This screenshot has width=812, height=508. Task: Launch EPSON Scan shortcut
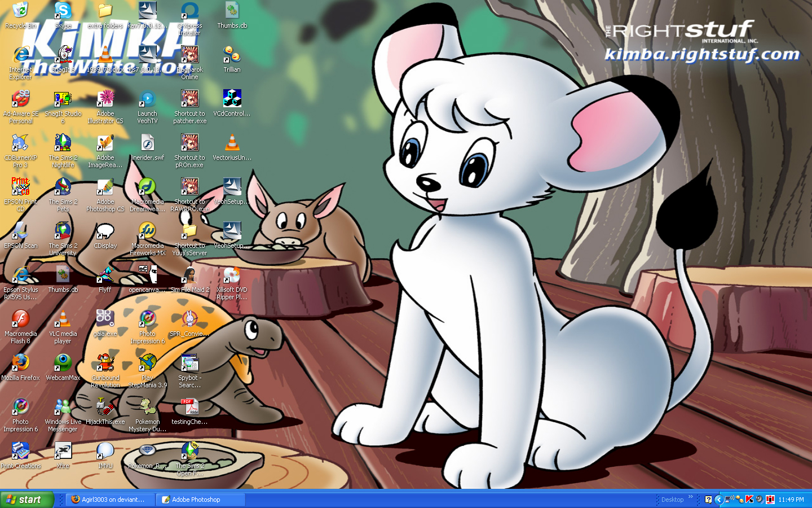tap(20, 235)
